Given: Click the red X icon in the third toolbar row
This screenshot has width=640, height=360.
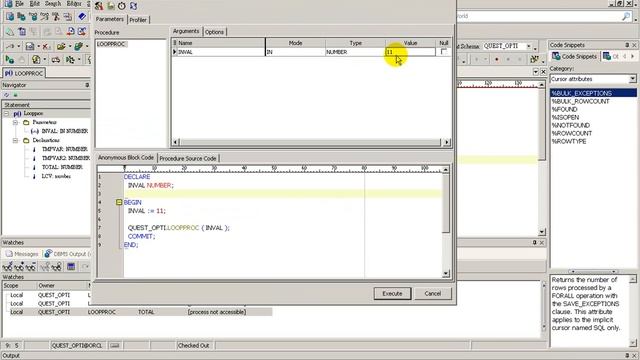Looking at the screenshot, I should pyautogui.click(x=46, y=47).
